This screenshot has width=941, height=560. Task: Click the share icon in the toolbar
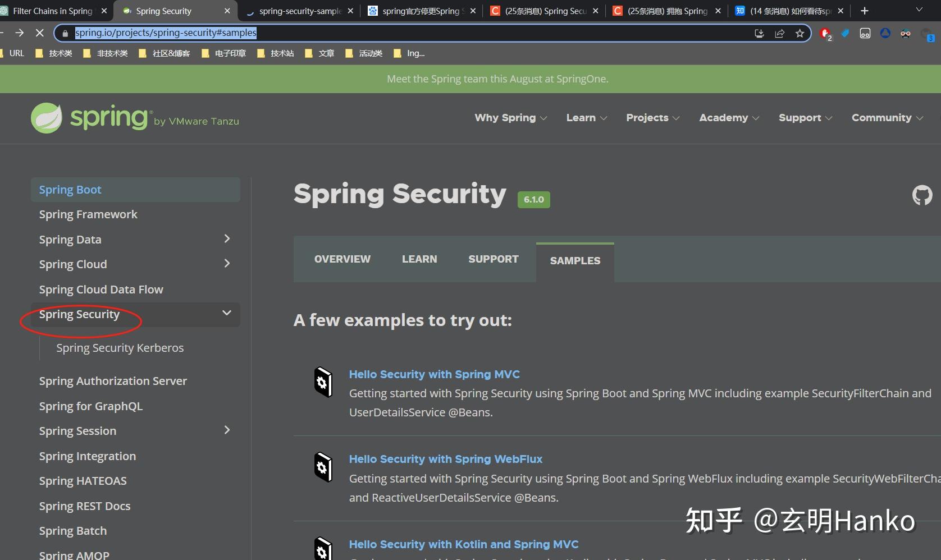tap(779, 33)
